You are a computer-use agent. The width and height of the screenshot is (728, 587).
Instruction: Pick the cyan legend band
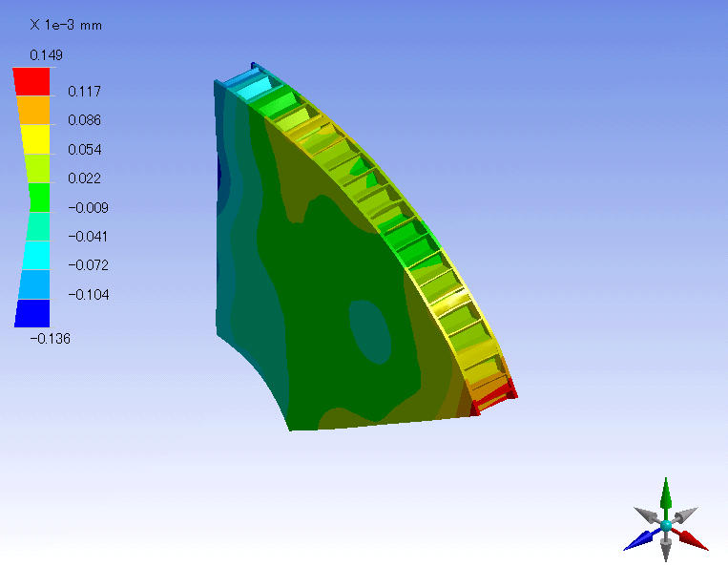pos(35,256)
